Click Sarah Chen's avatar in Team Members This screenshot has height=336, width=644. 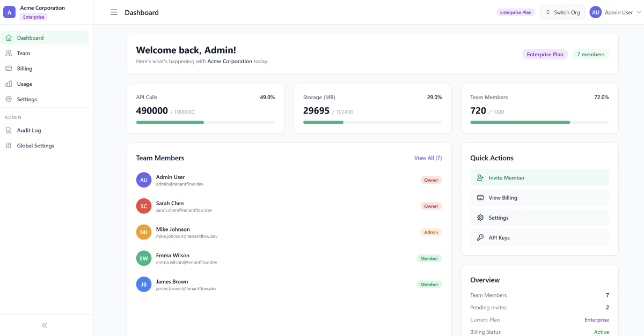pyautogui.click(x=143, y=206)
